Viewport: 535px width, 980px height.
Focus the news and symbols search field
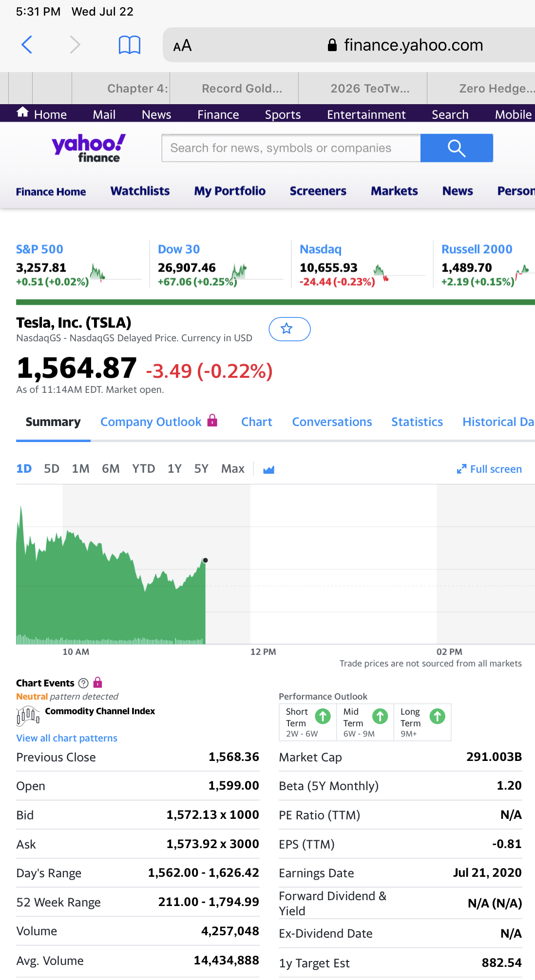click(x=291, y=148)
